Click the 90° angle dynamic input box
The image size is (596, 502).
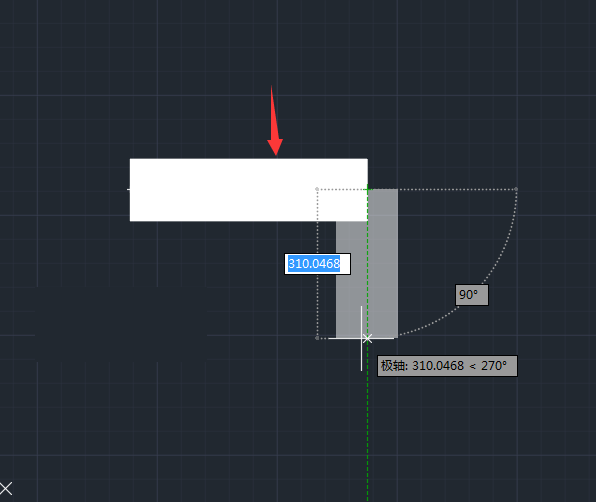click(472, 295)
